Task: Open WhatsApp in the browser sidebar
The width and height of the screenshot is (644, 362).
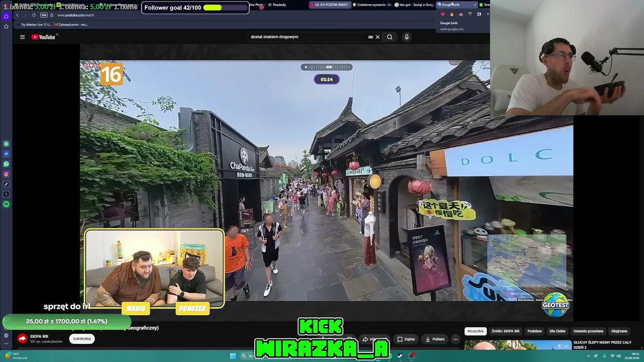Action: tap(6, 164)
